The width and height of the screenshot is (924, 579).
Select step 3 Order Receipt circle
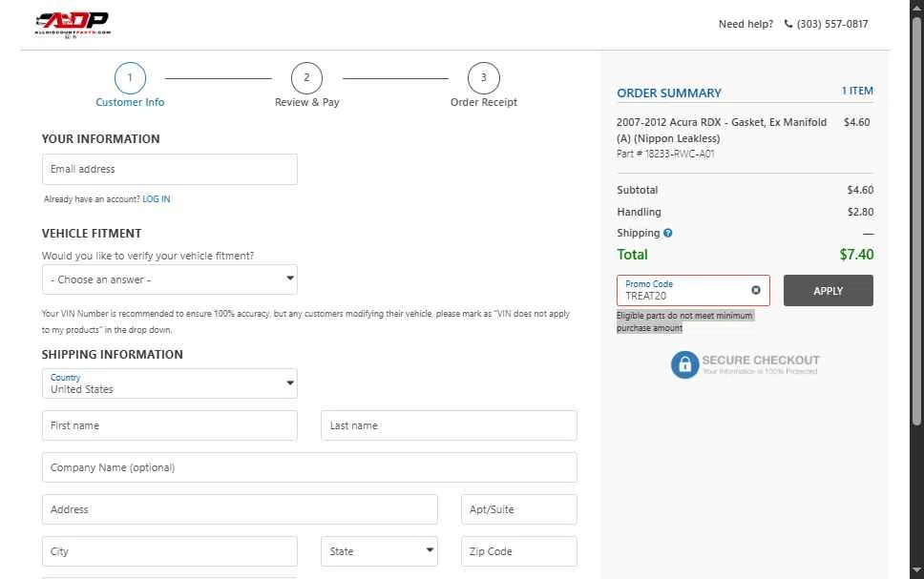coord(483,78)
